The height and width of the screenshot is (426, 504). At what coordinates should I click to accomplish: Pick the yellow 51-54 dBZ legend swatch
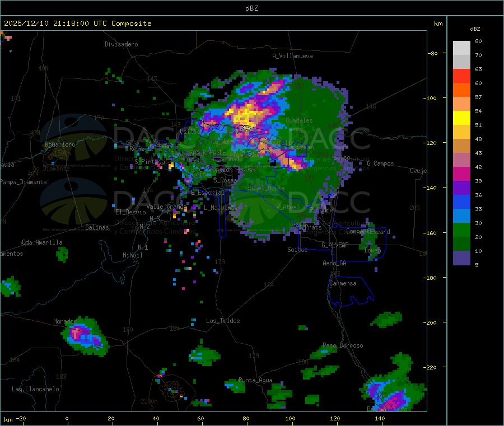[461, 118]
